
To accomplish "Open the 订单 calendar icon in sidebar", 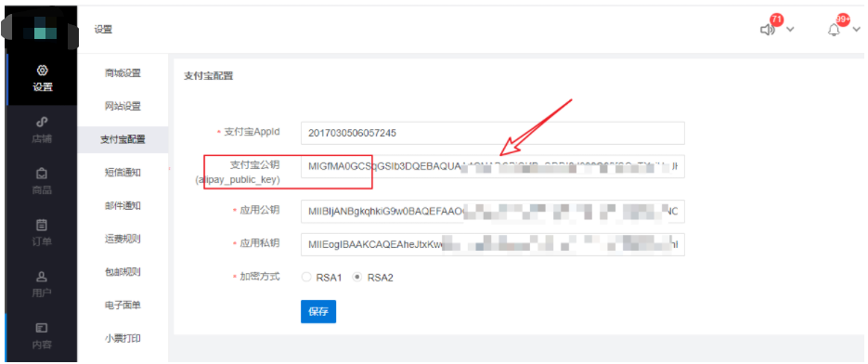I will [x=42, y=225].
